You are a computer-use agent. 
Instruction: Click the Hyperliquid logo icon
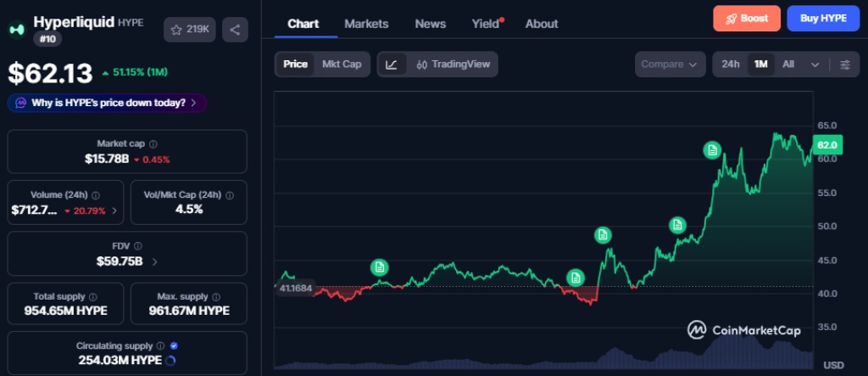(x=17, y=30)
